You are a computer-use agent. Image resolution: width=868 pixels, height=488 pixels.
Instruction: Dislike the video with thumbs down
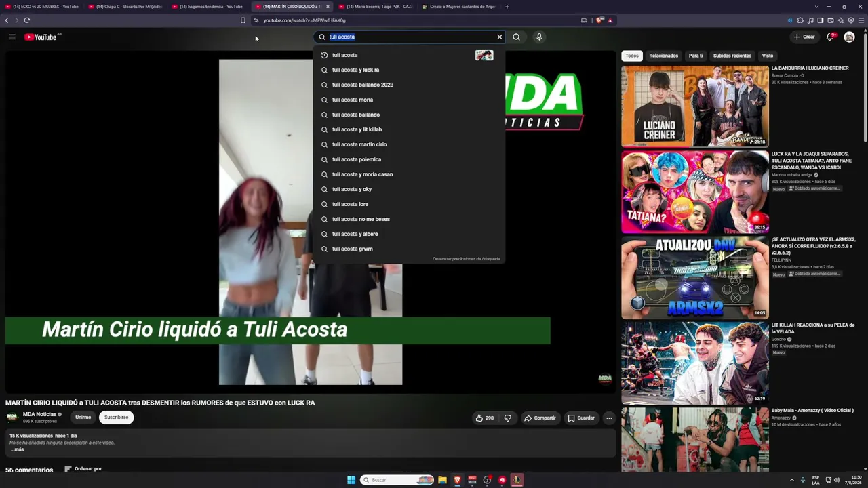[507, 418]
